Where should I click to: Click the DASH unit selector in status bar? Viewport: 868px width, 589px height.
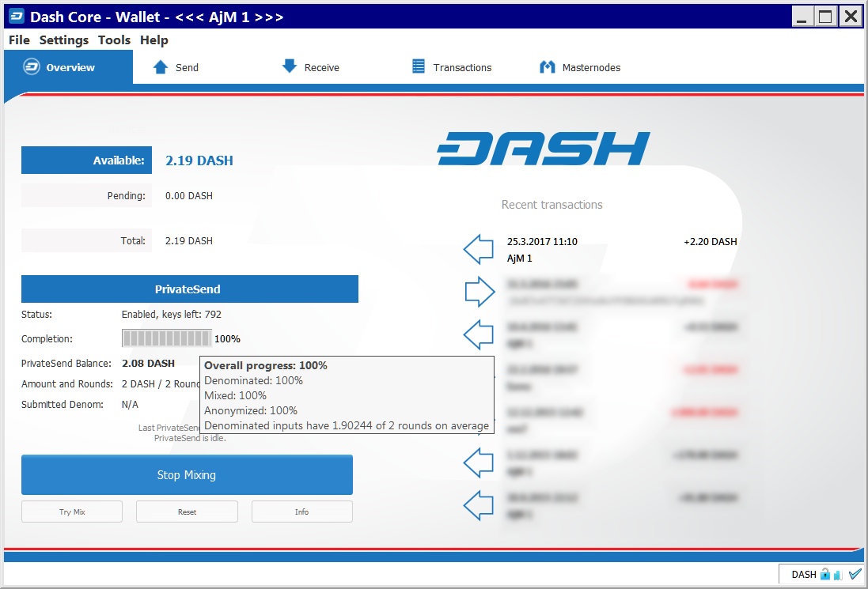(x=804, y=574)
